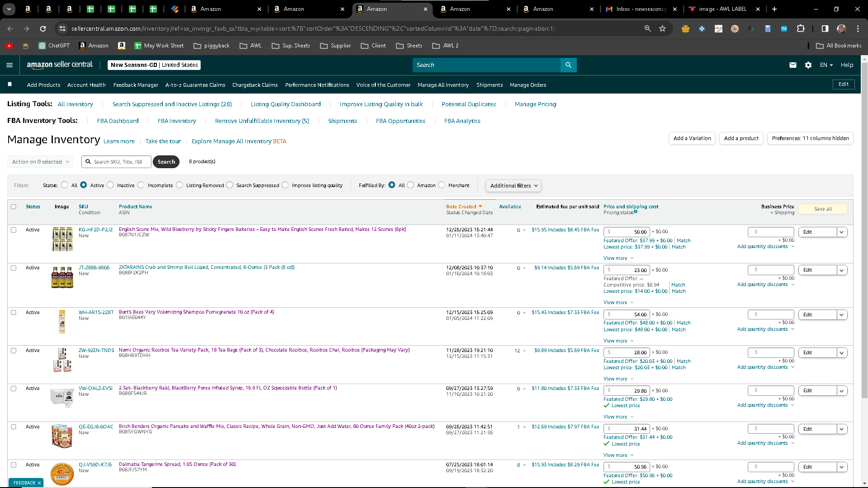Reload the page with browser refresh icon

(43, 28)
